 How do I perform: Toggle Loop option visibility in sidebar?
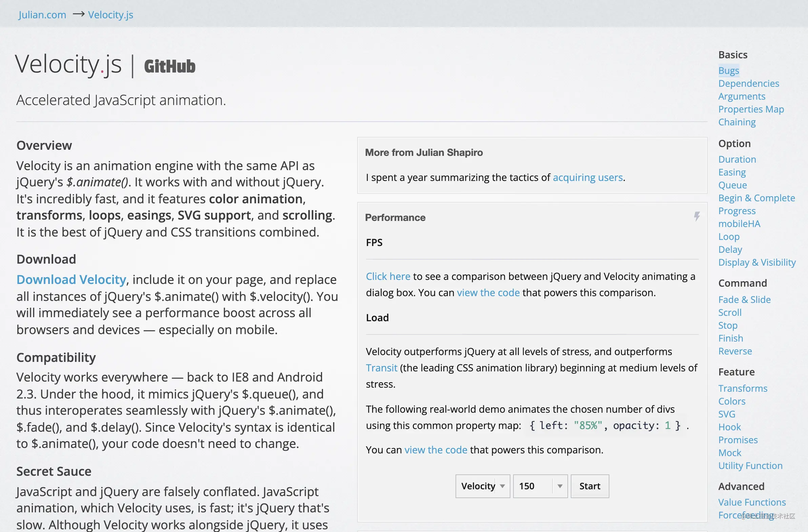(728, 236)
